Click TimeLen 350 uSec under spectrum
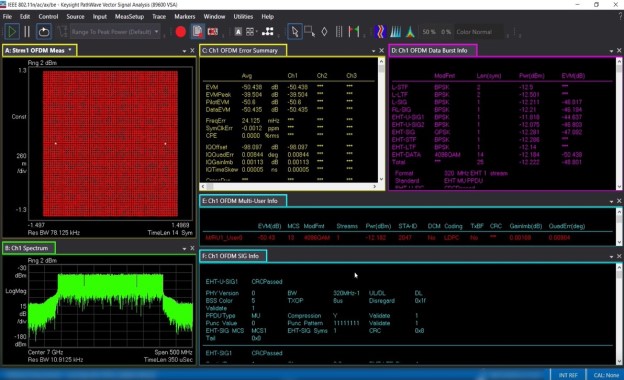624x380 pixels. coord(168,360)
